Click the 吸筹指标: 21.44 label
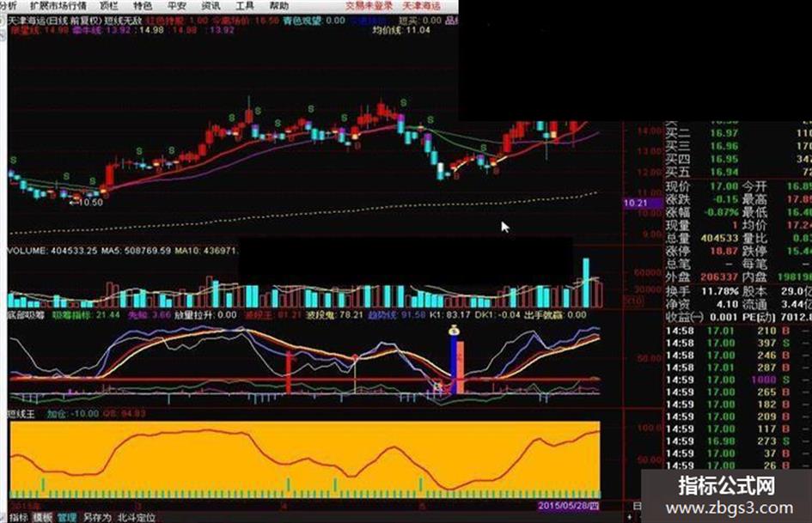 click(86, 315)
